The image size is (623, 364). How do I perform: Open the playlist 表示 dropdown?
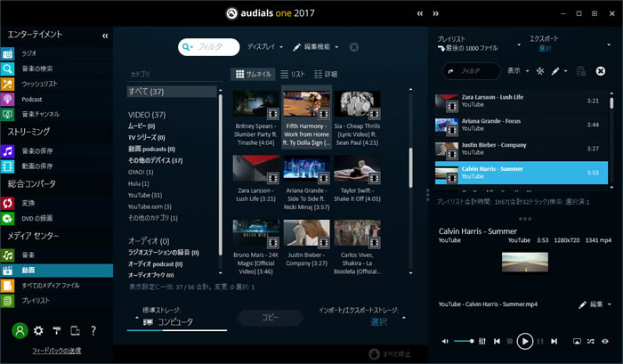(x=518, y=71)
